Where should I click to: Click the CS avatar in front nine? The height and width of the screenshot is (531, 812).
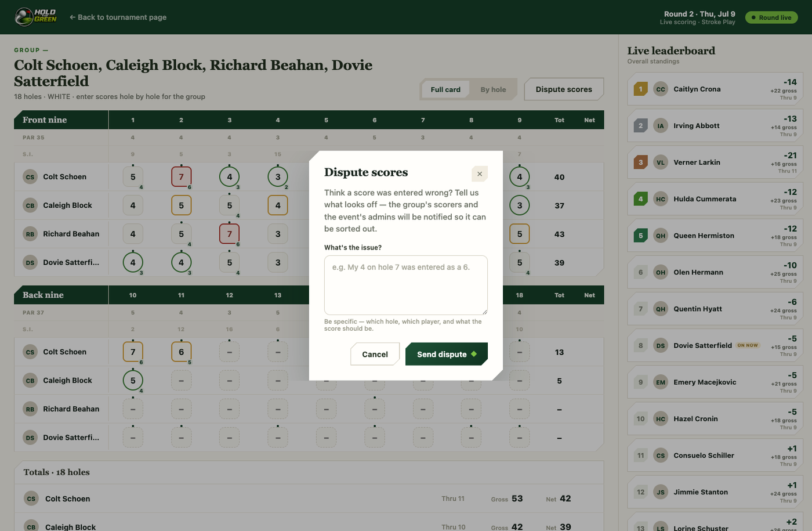point(30,177)
